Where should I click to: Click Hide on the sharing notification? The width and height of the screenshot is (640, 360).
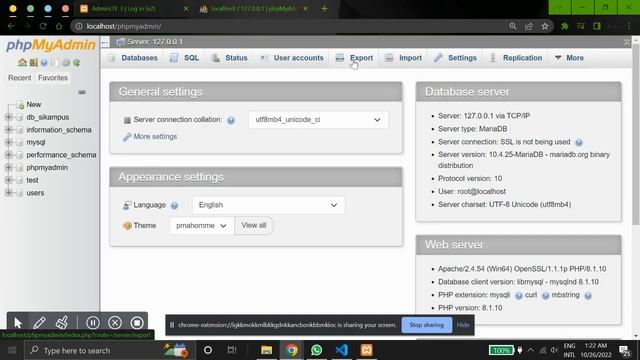pyautogui.click(x=463, y=325)
